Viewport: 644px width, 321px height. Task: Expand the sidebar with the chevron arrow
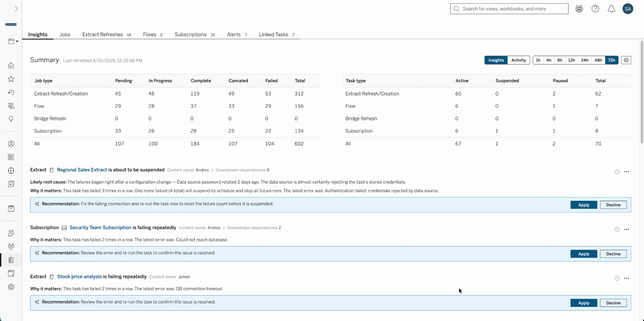16,9
